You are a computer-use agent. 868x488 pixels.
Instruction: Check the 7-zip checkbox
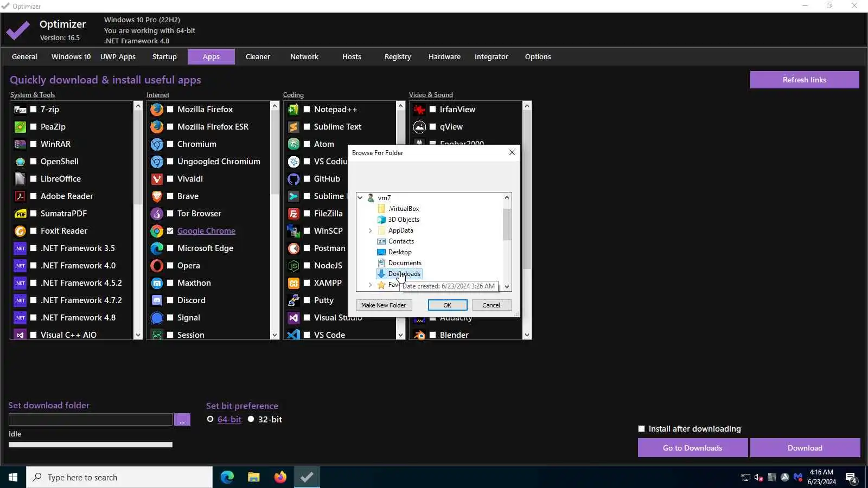coord(34,110)
